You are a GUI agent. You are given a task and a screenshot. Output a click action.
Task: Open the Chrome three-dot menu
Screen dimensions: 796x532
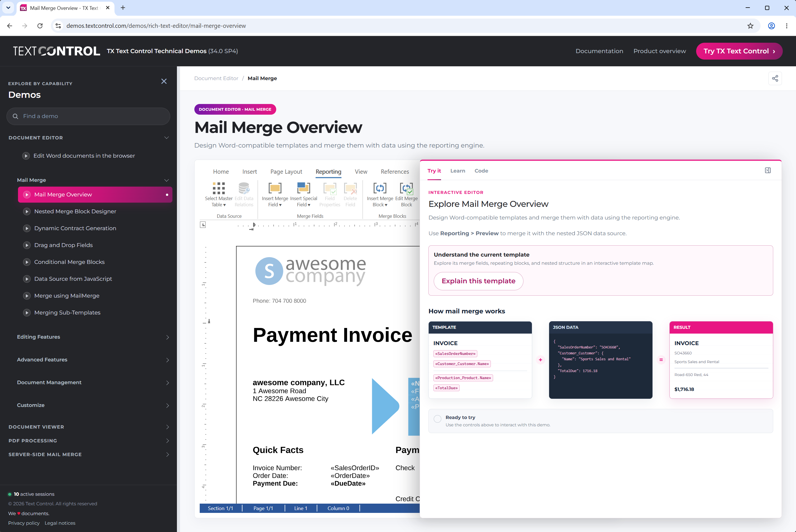click(x=786, y=26)
